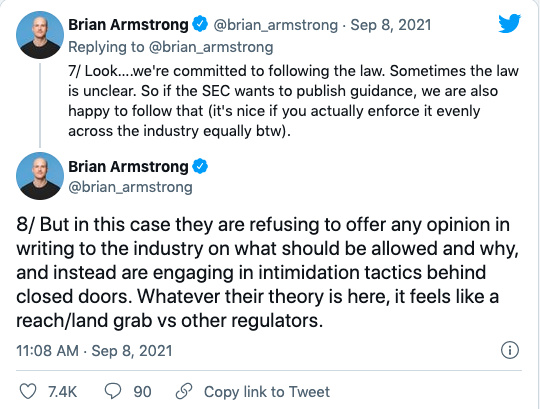Click @brian_armstrong handle under main tweet name
540x409 pixels.
click(130, 187)
